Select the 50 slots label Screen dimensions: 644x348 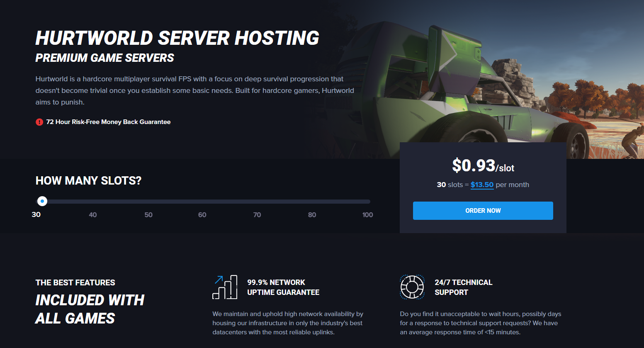148,215
